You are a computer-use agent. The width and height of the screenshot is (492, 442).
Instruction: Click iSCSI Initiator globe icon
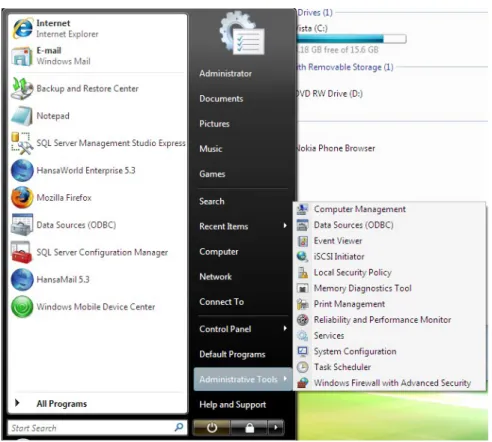point(303,257)
